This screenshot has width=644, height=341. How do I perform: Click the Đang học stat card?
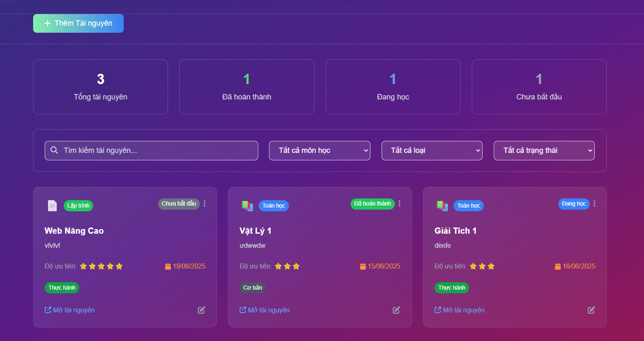point(393,87)
